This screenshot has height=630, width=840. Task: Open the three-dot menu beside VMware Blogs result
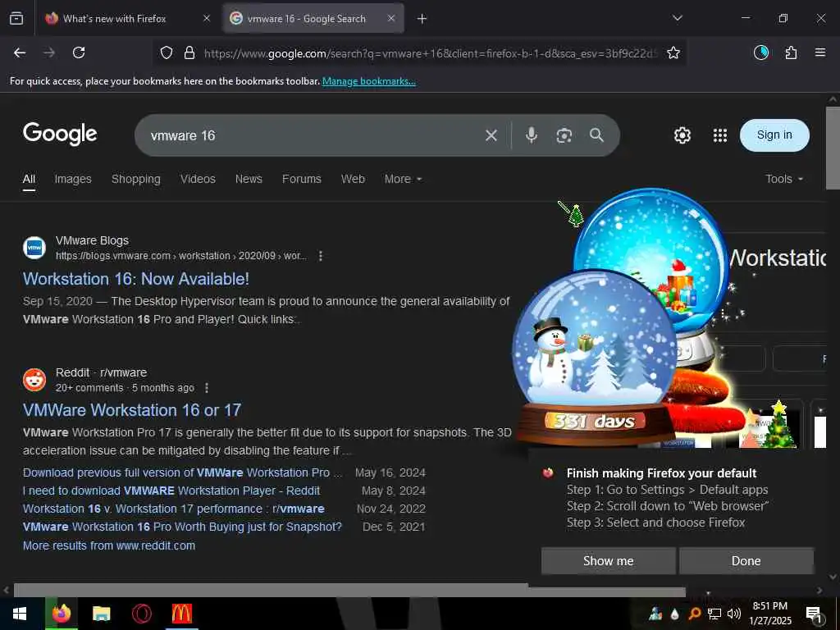(321, 256)
